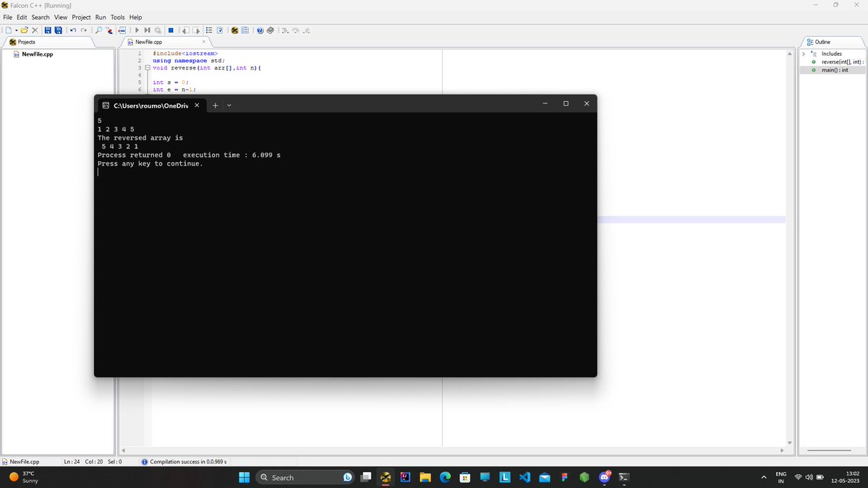Maximize the console window
Image resolution: width=868 pixels, height=488 pixels.
[x=566, y=103]
